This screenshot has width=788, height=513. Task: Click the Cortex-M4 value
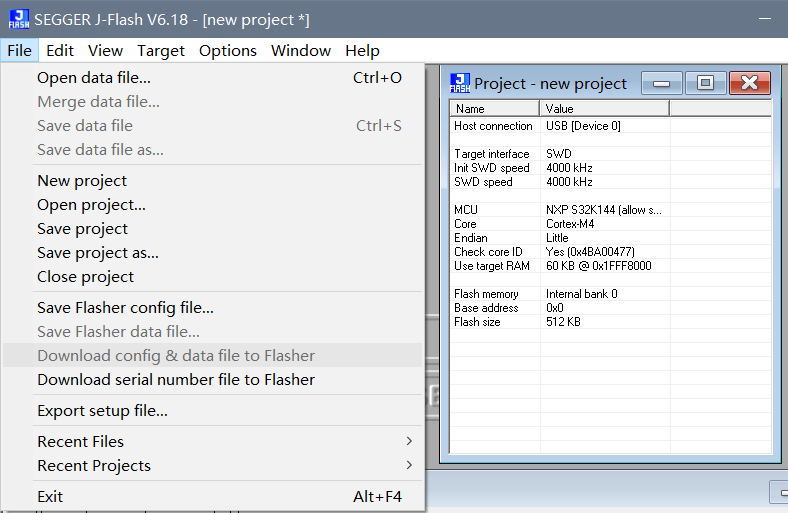tap(570, 224)
